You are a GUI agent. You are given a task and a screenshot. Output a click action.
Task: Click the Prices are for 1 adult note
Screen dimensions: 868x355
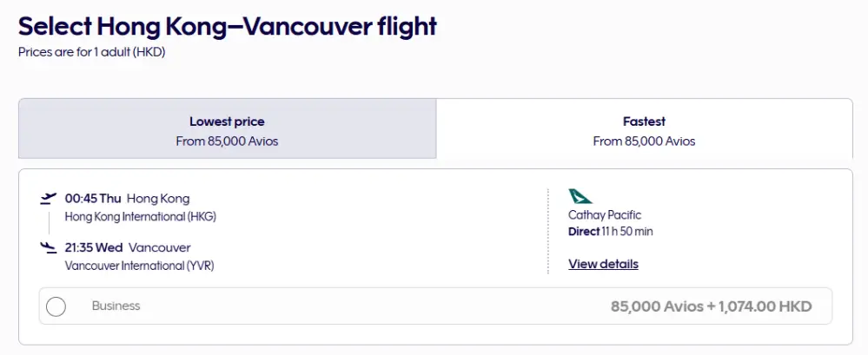click(91, 52)
